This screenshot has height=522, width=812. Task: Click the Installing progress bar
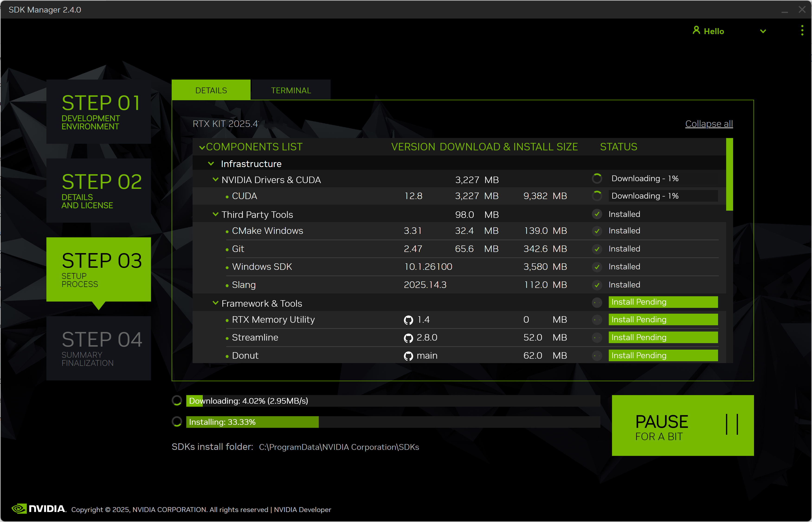[x=393, y=422]
